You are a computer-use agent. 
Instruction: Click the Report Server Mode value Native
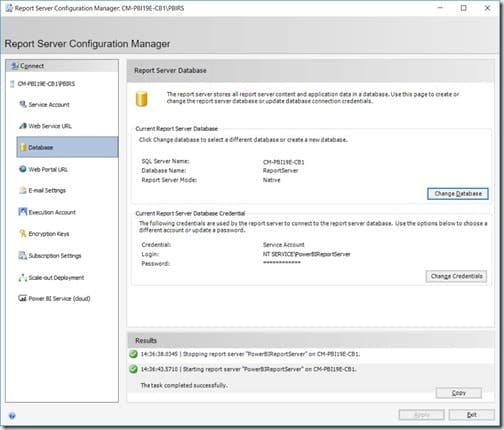click(x=272, y=180)
